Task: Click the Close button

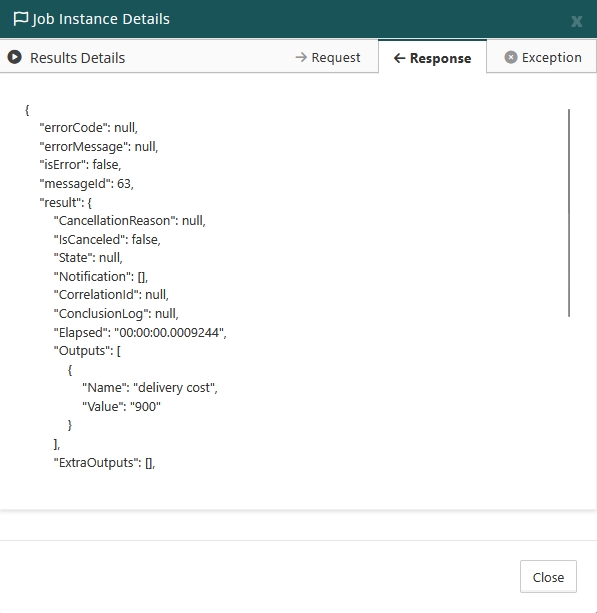Action: point(548,576)
